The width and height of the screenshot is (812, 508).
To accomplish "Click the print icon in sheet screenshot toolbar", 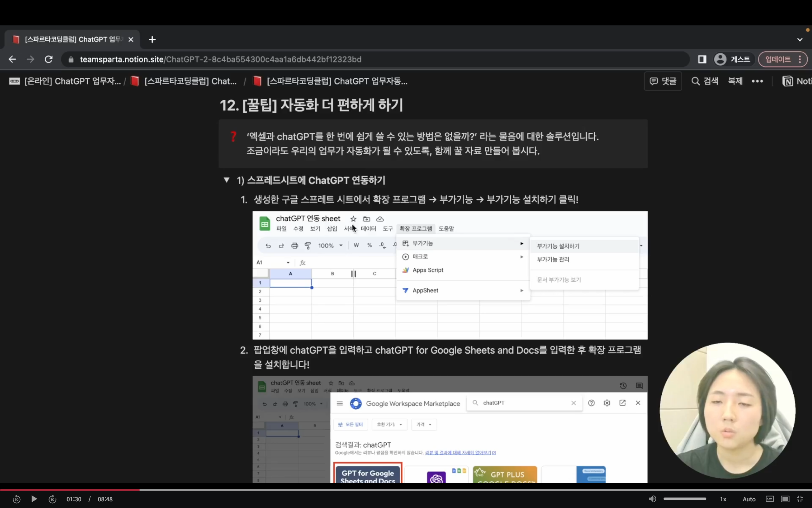I will (295, 246).
